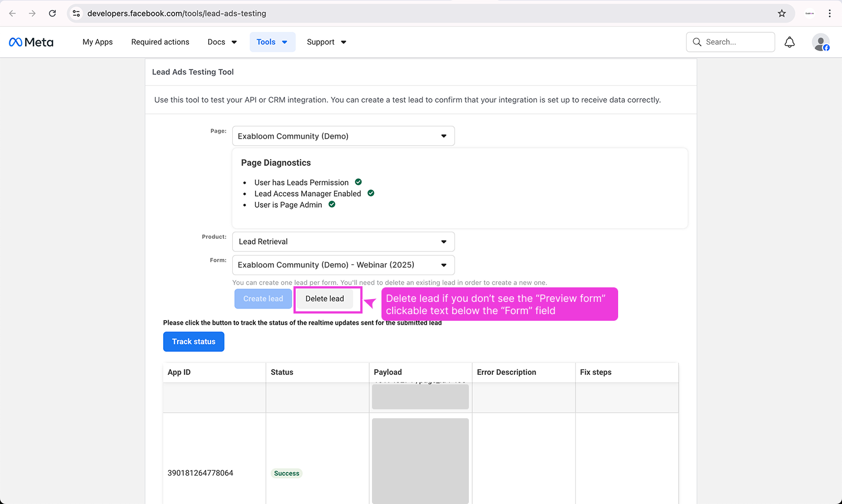Image resolution: width=842 pixels, height=504 pixels.
Task: Open Chrome three-dot menu
Action: 830,13
